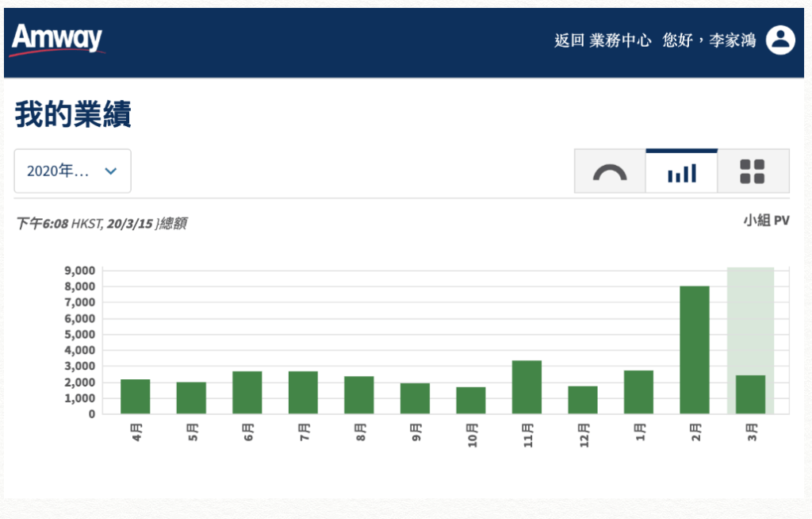Screen dimensions: 812x519
Task: Click the 4月 bar in chart
Action: 136,397
